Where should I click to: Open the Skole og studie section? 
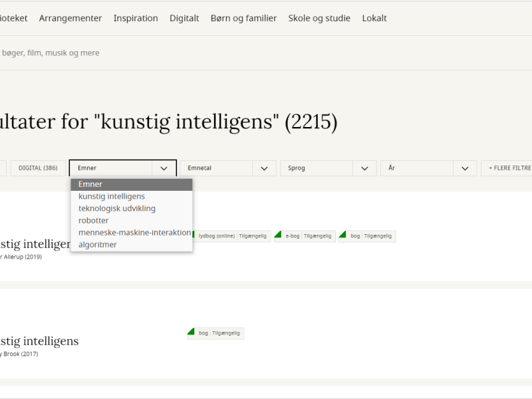(319, 18)
